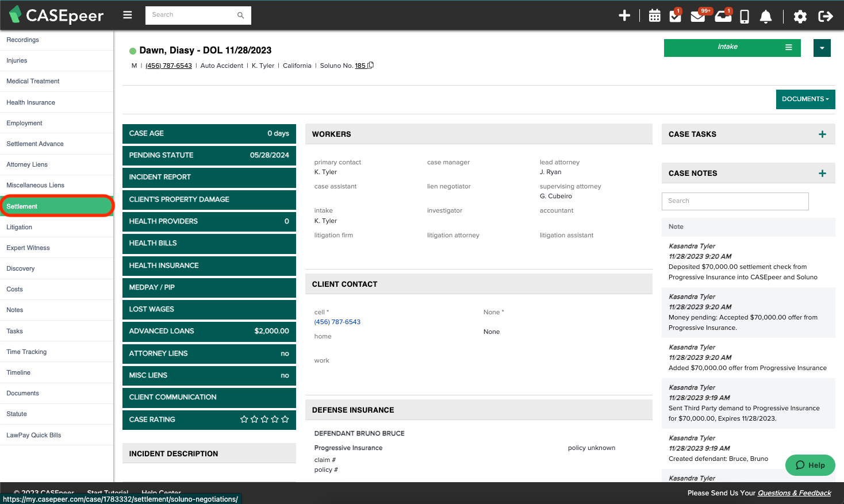Open the tasks checklist icon with badge

[x=676, y=16]
